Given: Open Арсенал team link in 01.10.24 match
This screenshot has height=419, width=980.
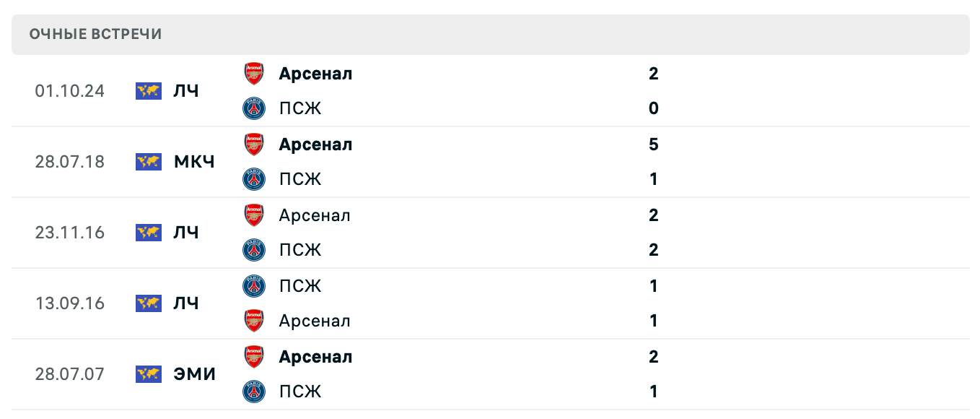Looking at the screenshot, I should (x=315, y=74).
